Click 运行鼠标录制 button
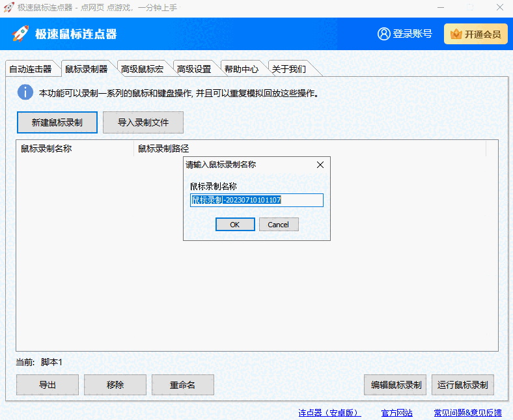 tap(463, 385)
